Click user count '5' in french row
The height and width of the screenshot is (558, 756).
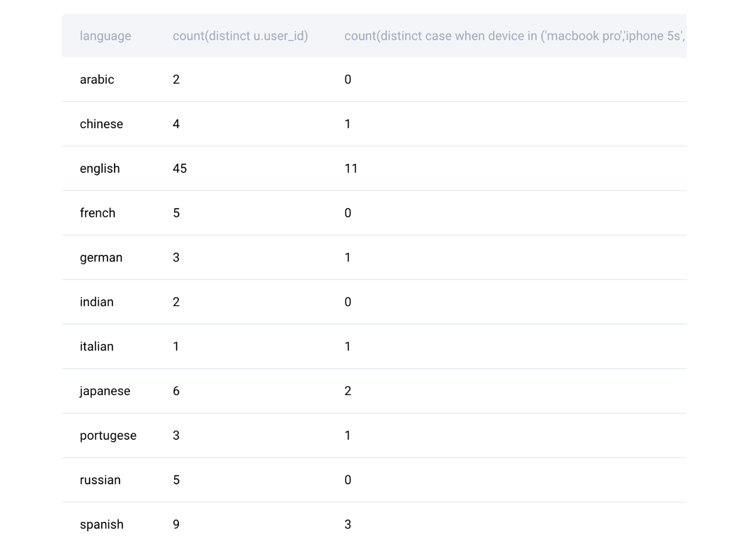176,213
